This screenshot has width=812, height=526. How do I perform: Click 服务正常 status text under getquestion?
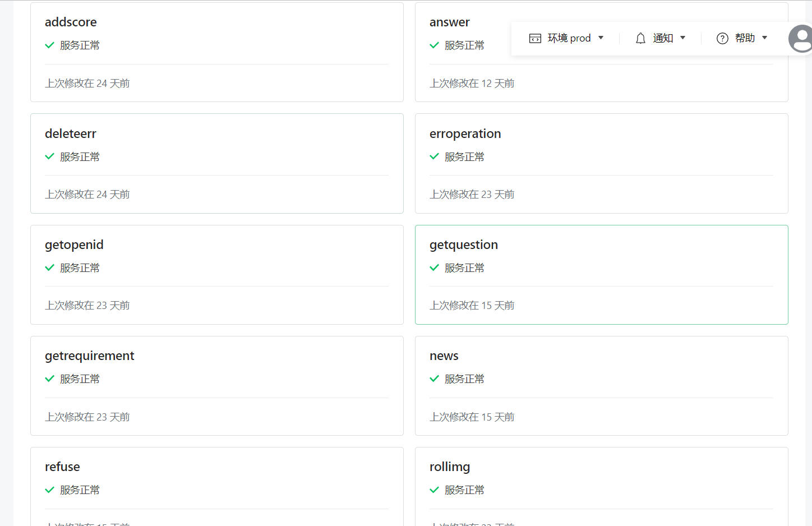coord(464,268)
